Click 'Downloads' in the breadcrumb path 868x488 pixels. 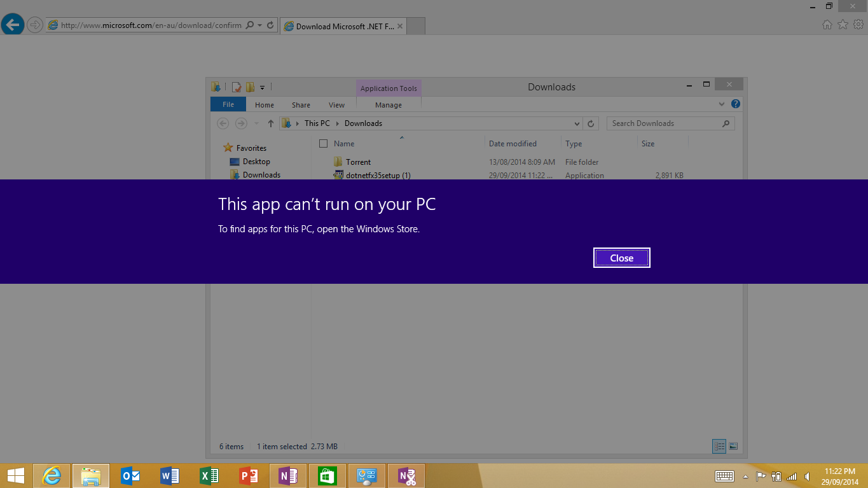click(363, 123)
